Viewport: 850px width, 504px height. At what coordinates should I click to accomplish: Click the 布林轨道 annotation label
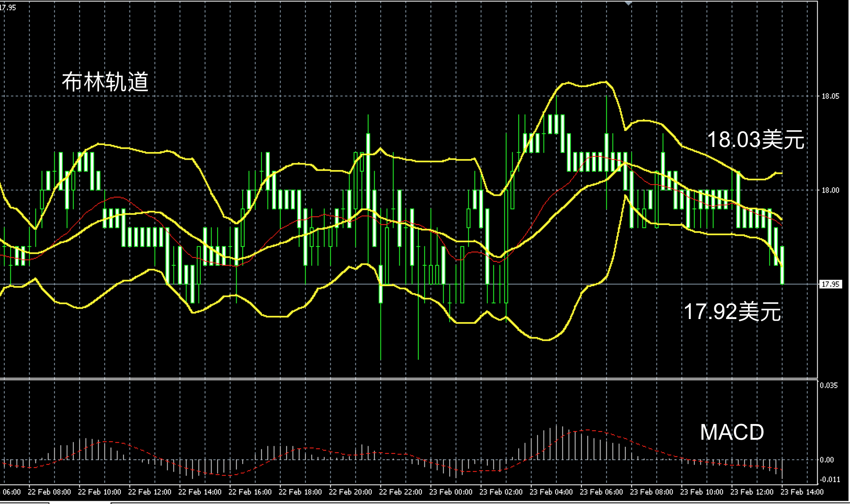(105, 82)
